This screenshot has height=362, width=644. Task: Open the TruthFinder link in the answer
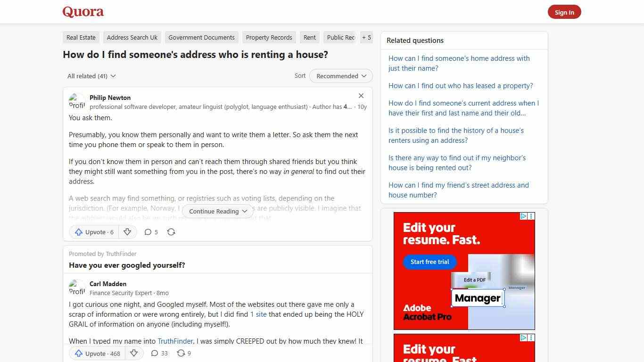(175, 341)
